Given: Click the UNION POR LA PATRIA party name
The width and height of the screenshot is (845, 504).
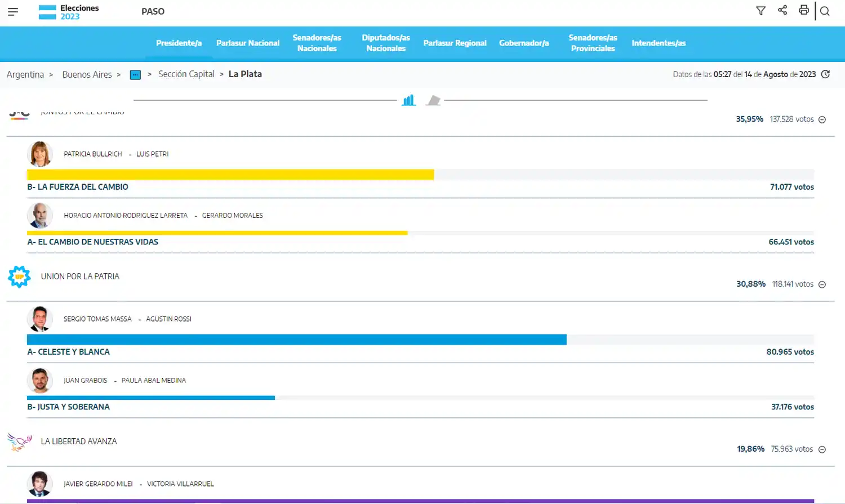Looking at the screenshot, I should tap(80, 276).
